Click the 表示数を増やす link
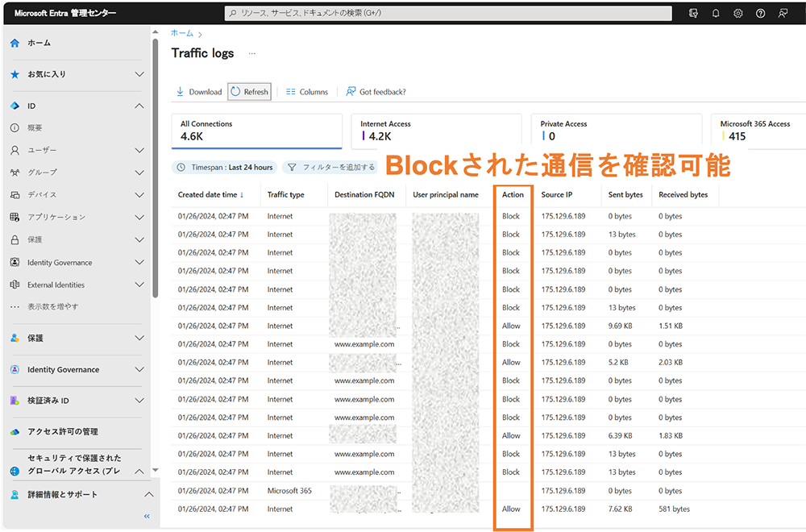Screen dimensions: 806x532 pyautogui.click(x=53, y=307)
